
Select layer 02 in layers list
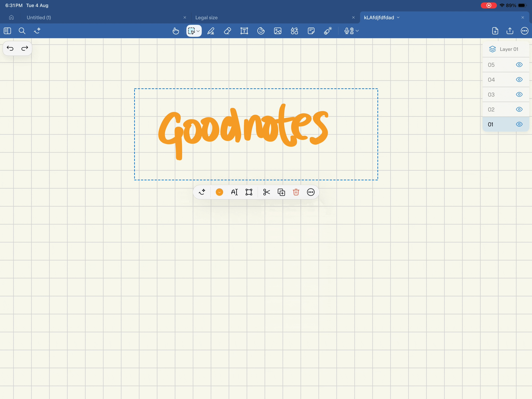tap(506, 109)
